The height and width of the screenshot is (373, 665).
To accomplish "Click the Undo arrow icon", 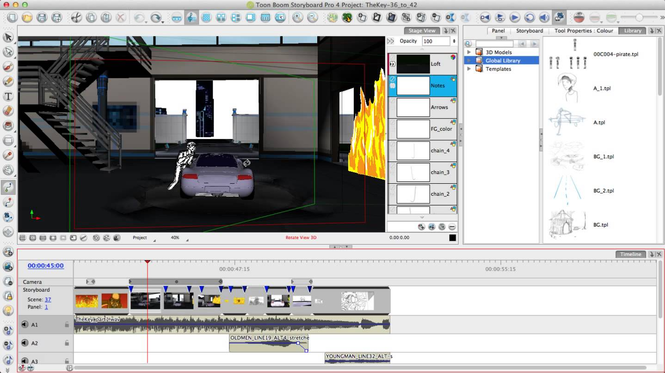I will click(x=139, y=18).
